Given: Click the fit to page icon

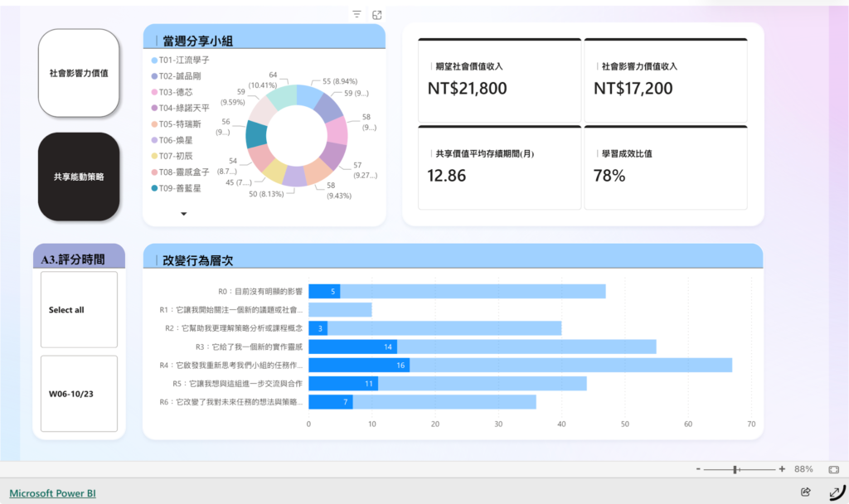Looking at the screenshot, I should click(x=833, y=469).
